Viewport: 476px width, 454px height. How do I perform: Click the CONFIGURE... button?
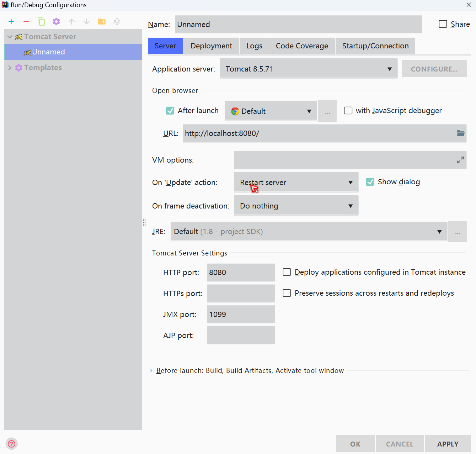[434, 69]
